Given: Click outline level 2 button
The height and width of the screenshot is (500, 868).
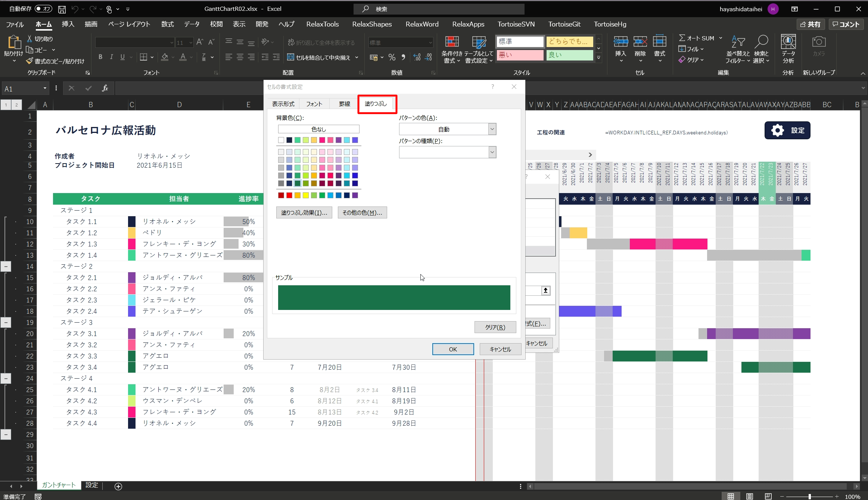Looking at the screenshot, I should tap(16, 105).
